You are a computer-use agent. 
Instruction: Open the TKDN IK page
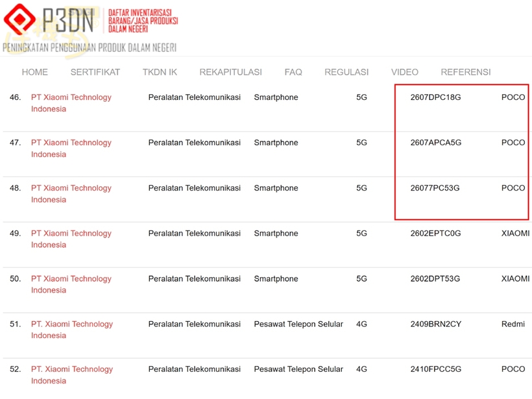tap(160, 72)
